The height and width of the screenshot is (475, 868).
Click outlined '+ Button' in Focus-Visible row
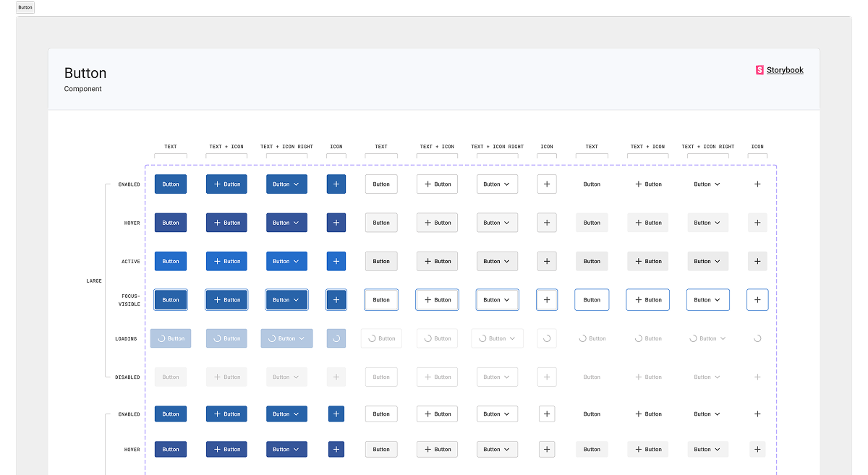click(437, 300)
